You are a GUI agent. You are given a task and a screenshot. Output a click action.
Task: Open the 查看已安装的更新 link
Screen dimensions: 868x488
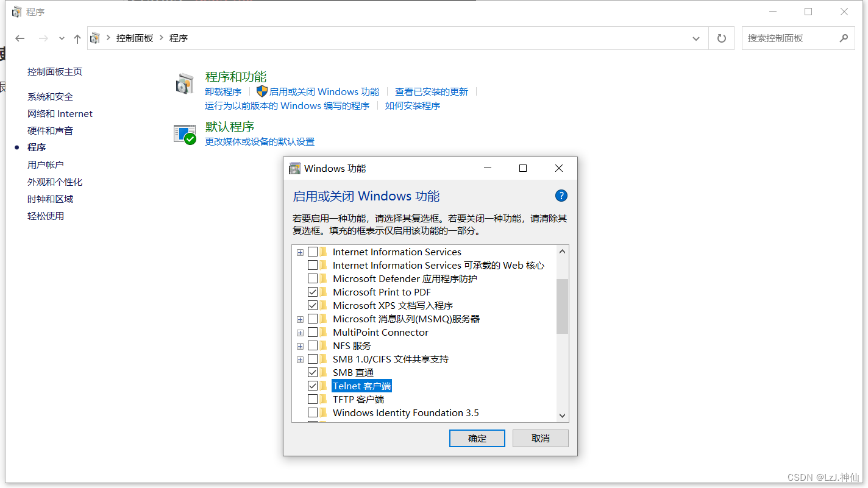(432, 91)
